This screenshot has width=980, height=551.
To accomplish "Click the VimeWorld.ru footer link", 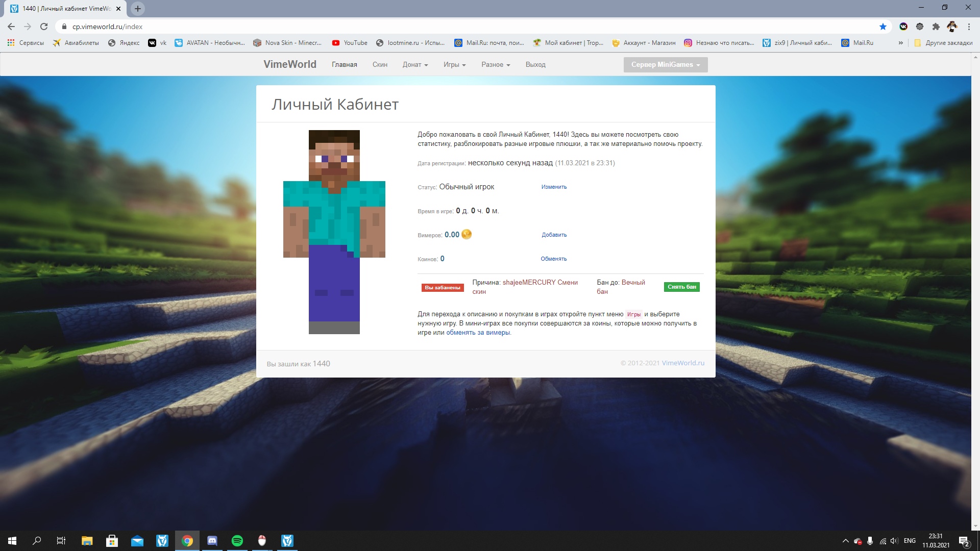I will click(683, 363).
